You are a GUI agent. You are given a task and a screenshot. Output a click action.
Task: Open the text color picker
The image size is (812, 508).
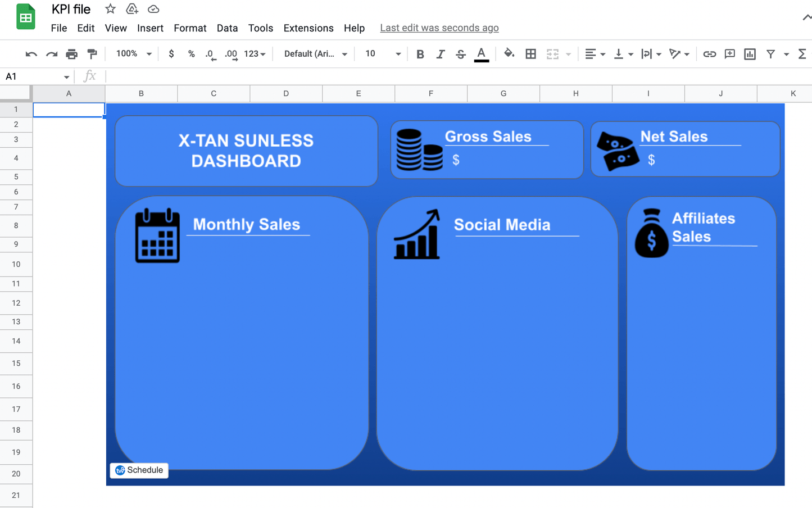tap(482, 53)
